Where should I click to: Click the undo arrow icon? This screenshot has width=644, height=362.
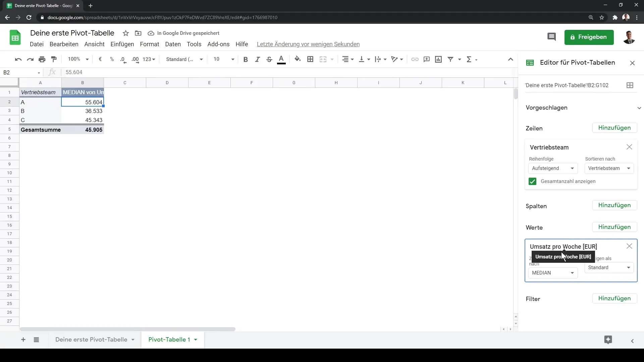[x=18, y=59]
